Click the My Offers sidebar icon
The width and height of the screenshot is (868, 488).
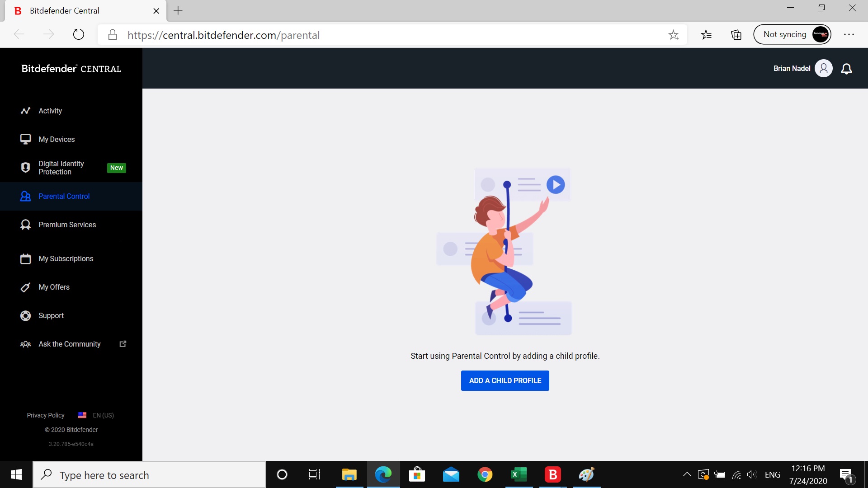[24, 287]
